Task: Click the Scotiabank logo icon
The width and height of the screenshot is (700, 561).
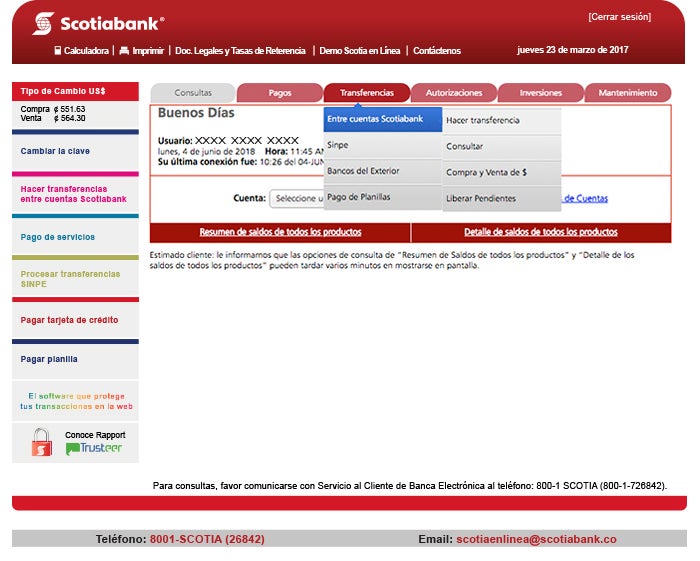Action: (x=43, y=23)
